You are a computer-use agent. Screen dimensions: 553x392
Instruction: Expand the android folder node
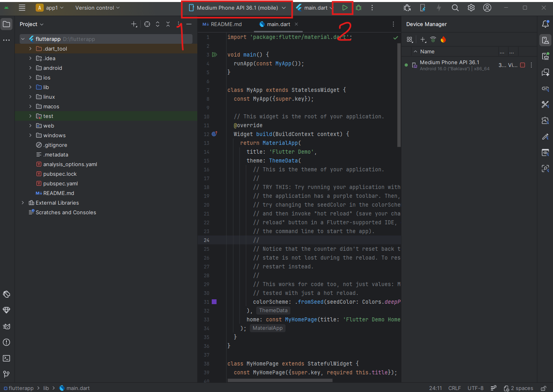click(x=30, y=68)
